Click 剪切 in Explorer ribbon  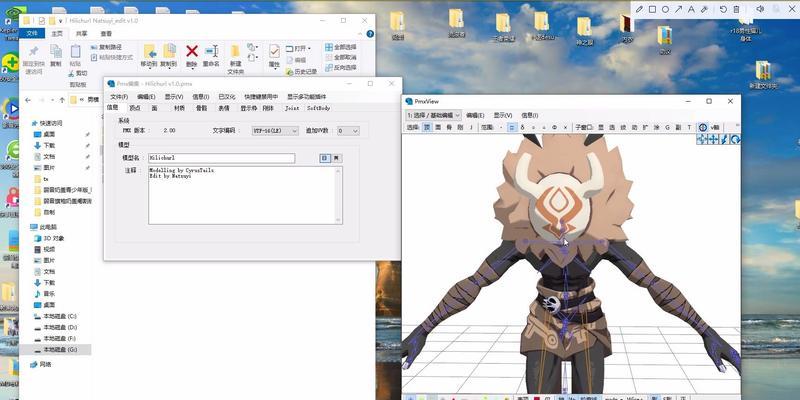78,73
